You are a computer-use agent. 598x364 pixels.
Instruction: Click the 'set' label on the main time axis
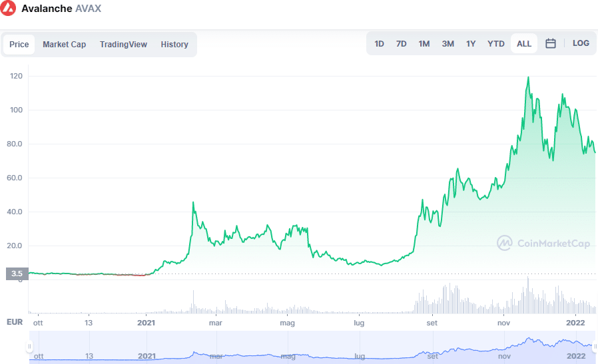(432, 323)
